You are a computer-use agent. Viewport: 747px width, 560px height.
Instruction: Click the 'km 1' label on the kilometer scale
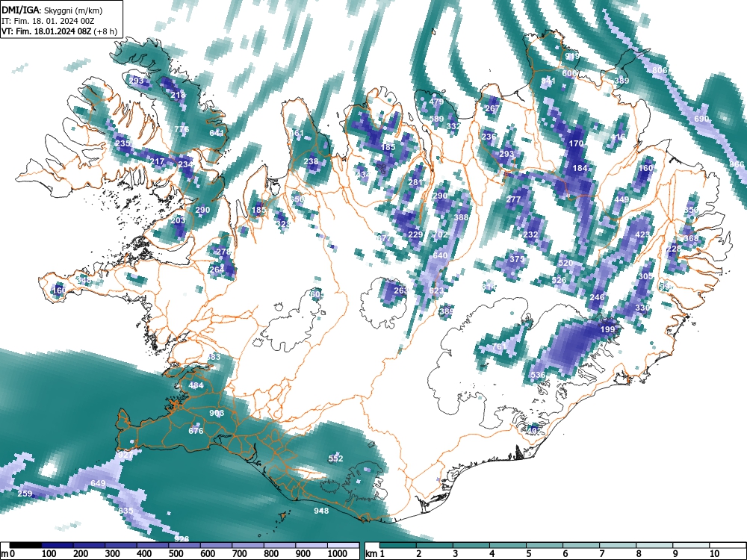376,553
